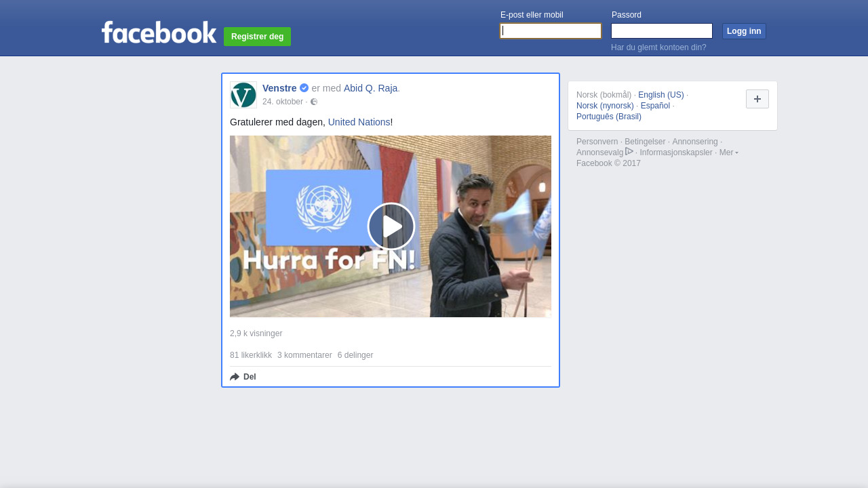Click the Facebook logo
This screenshot has height=488, width=868.
pos(159,33)
